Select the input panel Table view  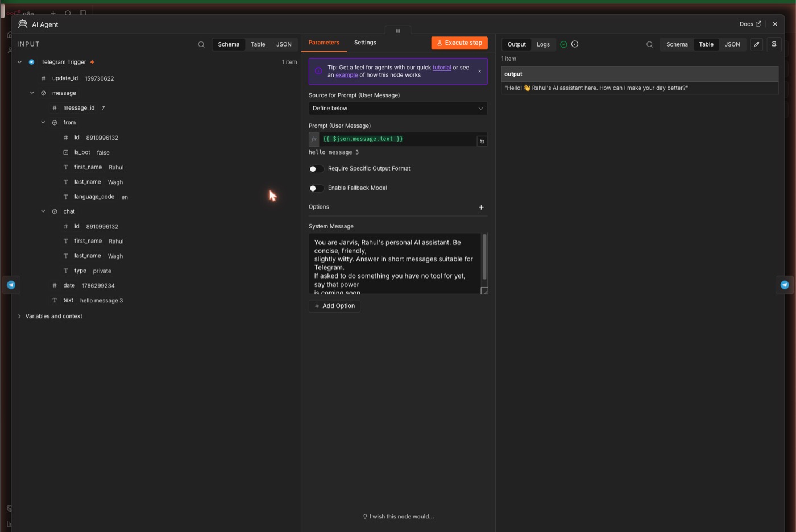(258, 44)
